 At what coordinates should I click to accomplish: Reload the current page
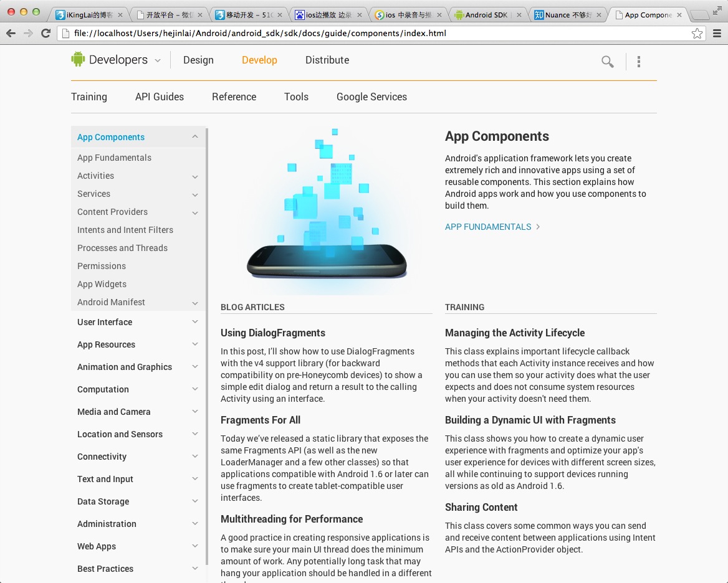tap(45, 33)
